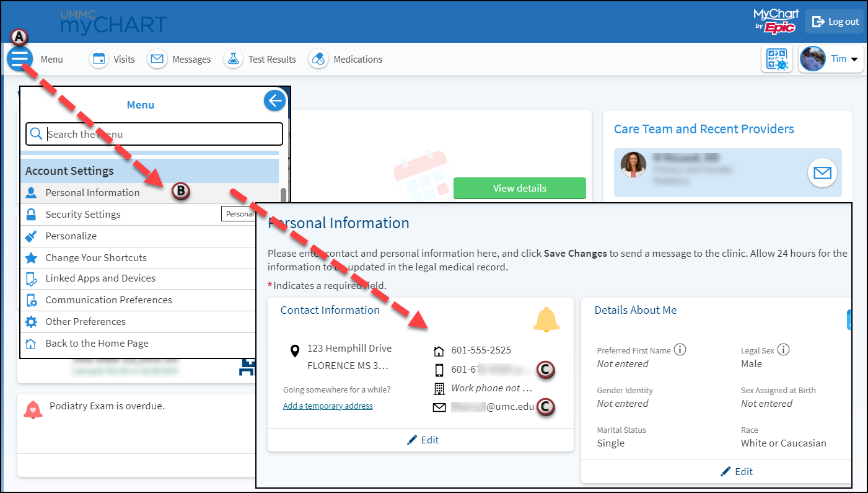Select Personal Information menu item

tap(149, 193)
